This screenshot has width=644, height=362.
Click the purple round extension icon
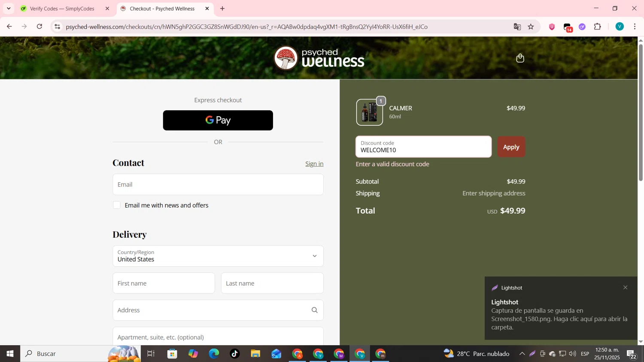(x=582, y=27)
